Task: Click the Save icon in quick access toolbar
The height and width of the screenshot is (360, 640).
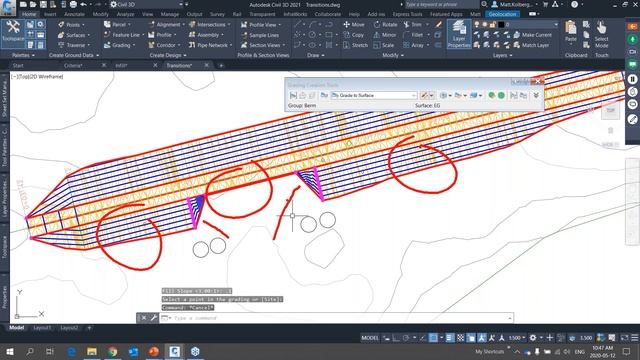Action: pyautogui.click(x=43, y=4)
